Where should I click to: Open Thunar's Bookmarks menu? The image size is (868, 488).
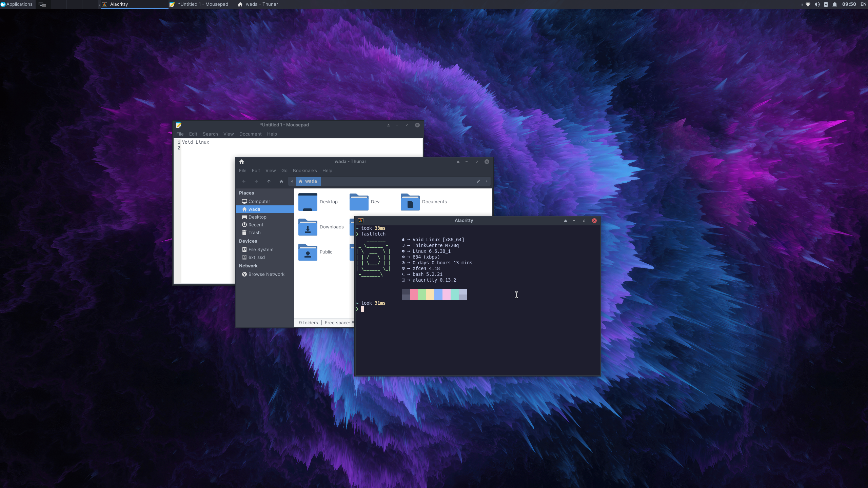(305, 170)
